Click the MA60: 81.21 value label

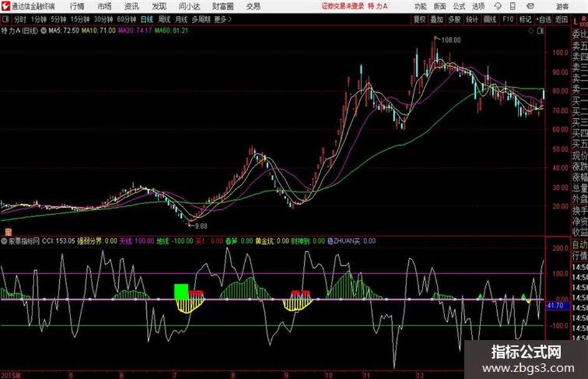coord(171,30)
